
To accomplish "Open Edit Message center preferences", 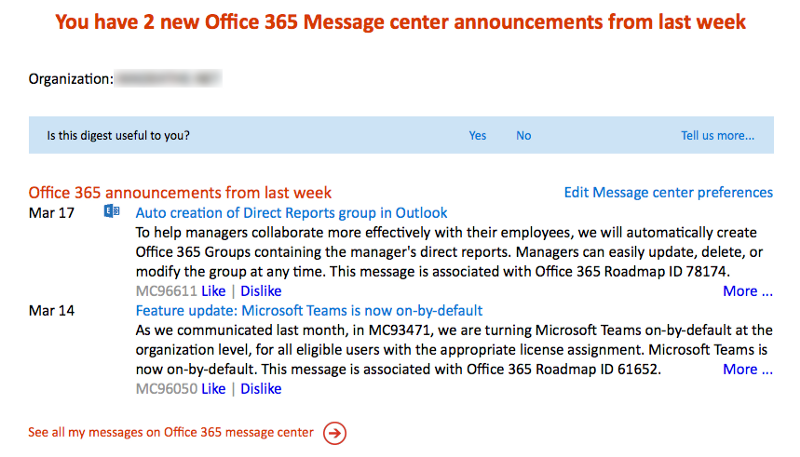I will (x=668, y=192).
